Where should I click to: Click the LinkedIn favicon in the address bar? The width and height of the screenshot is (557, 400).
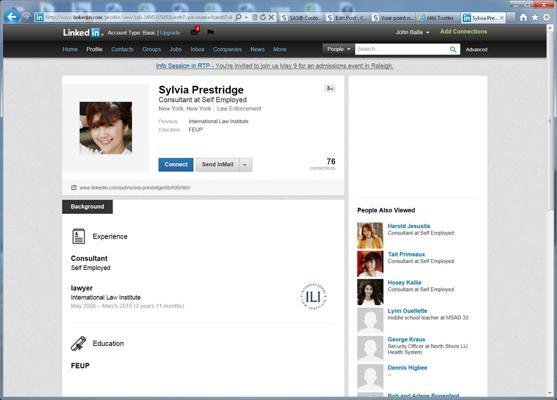tap(39, 17)
